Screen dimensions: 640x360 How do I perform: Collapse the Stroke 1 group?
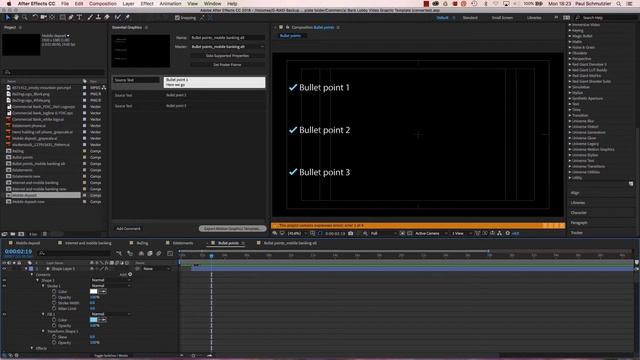point(43,286)
